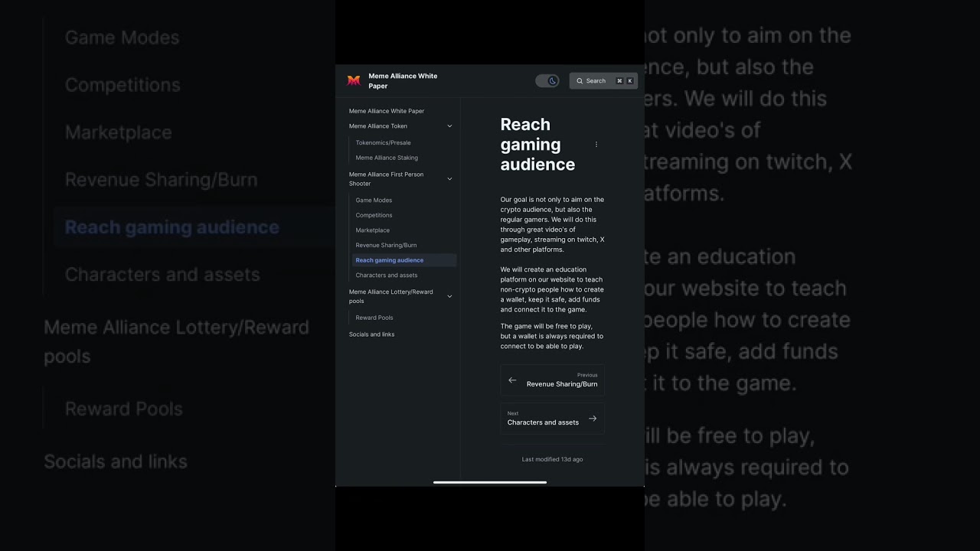Open Competitions page
Image resolution: width=980 pixels, height=551 pixels.
click(374, 215)
